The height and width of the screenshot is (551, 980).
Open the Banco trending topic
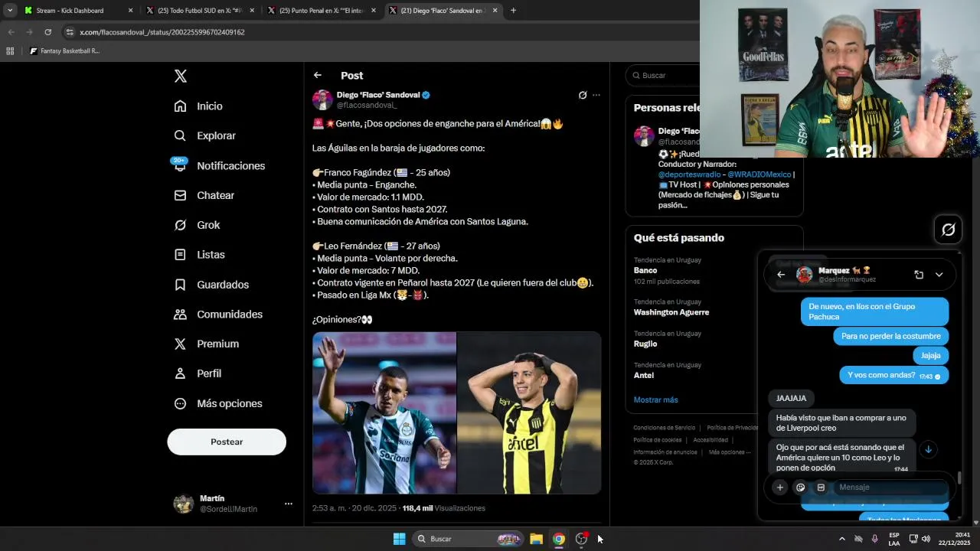tap(645, 270)
